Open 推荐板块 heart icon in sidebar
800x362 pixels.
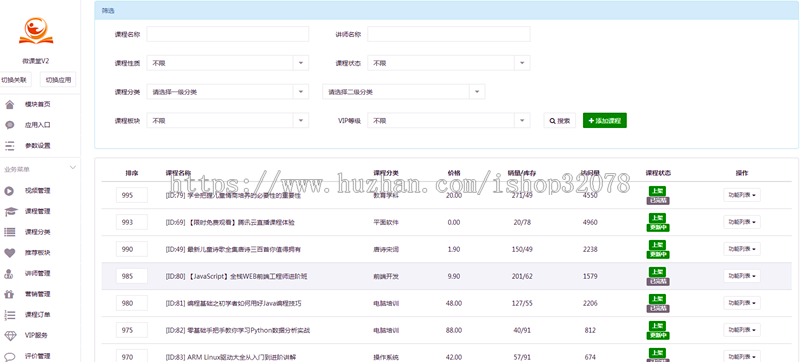(x=9, y=252)
